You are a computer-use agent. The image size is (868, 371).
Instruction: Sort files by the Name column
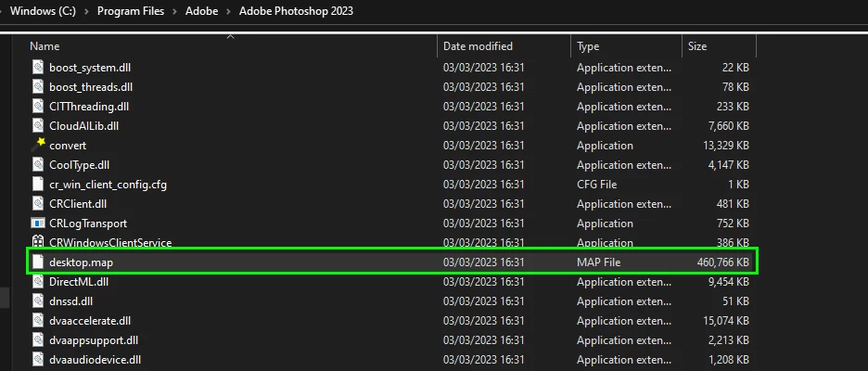pos(45,46)
